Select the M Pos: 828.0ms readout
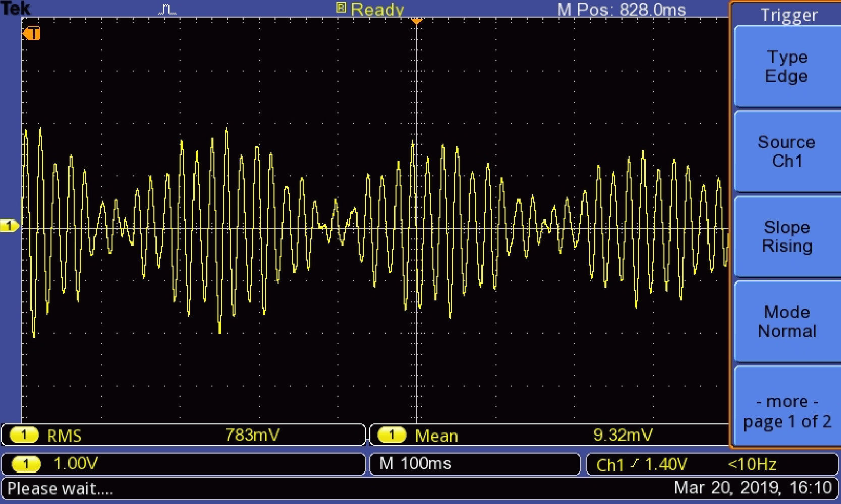This screenshot has height=504, width=841. 622,10
